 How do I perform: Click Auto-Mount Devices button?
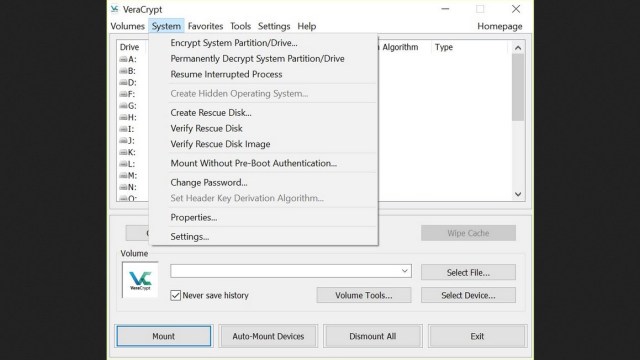[268, 336]
